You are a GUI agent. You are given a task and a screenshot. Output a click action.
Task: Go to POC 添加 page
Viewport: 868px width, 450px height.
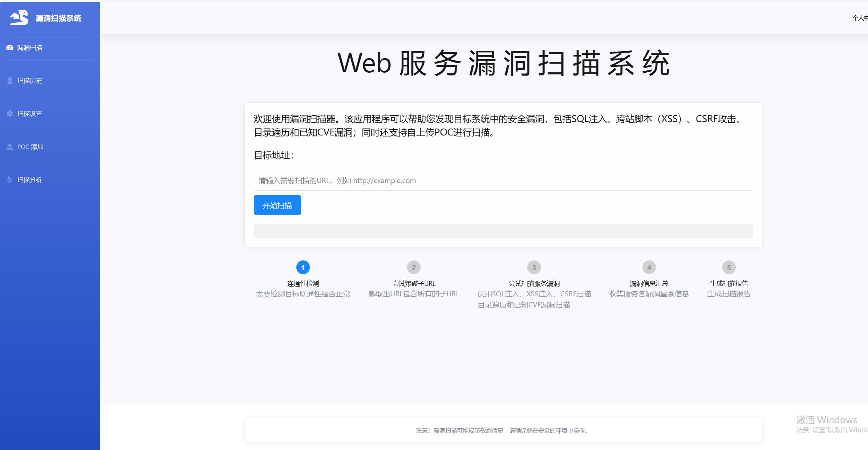[x=31, y=147]
